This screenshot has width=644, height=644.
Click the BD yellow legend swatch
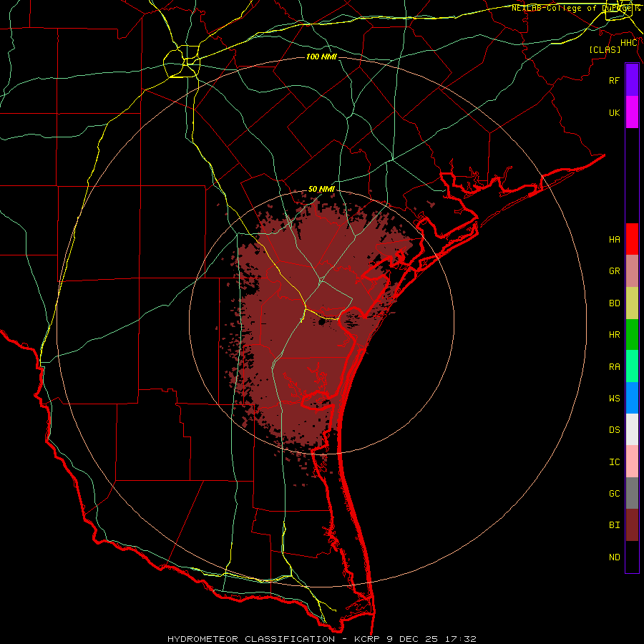(632, 303)
